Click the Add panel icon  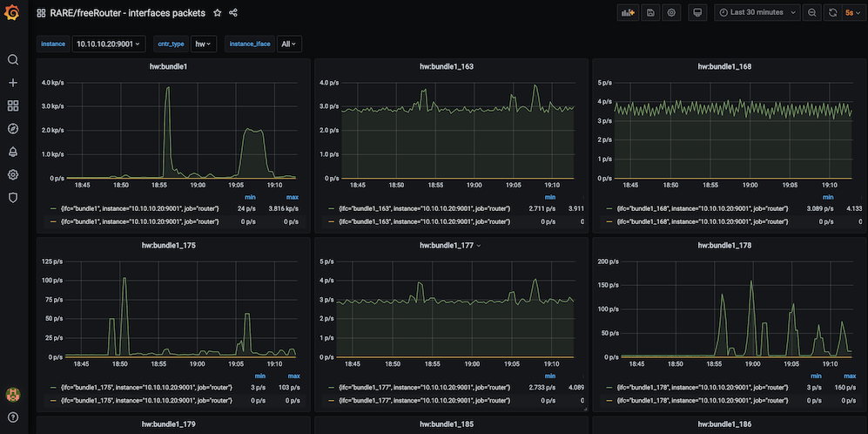pos(629,13)
